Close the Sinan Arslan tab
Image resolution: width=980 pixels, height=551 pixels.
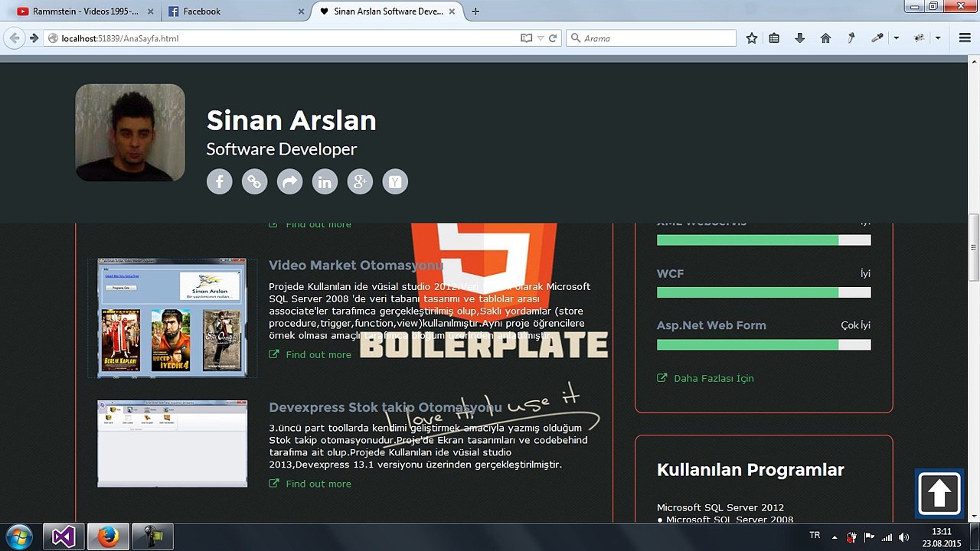[x=452, y=11]
